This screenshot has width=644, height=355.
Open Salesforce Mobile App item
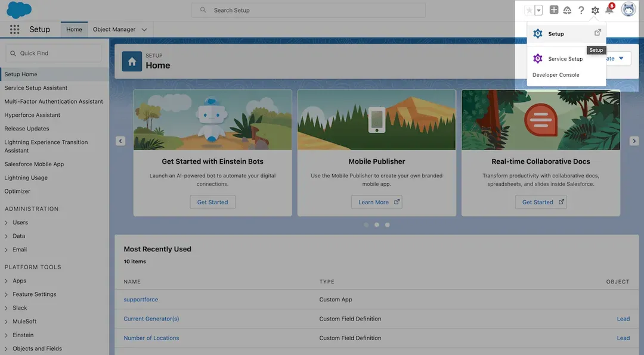[34, 164]
